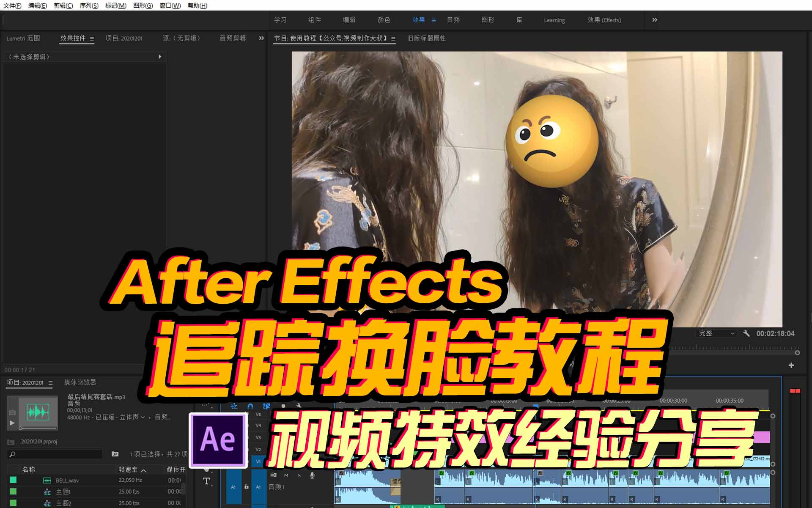Sort project items by 名称 column

pyautogui.click(x=29, y=470)
